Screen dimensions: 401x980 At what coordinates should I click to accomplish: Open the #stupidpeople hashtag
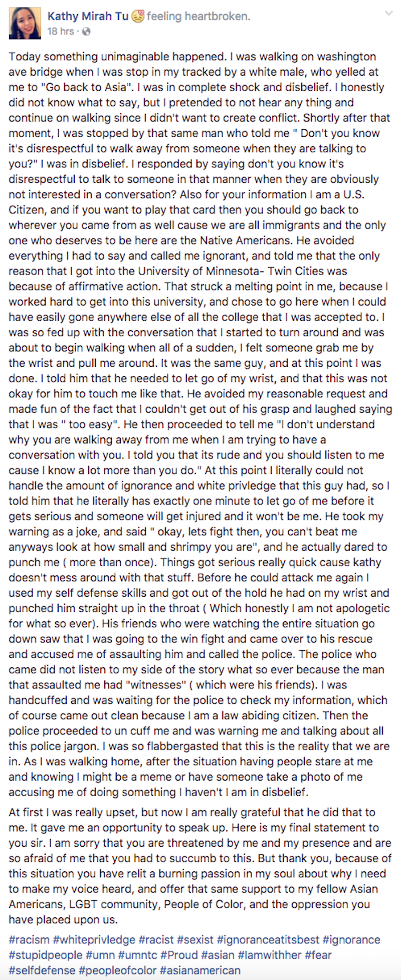pyautogui.click(x=46, y=955)
